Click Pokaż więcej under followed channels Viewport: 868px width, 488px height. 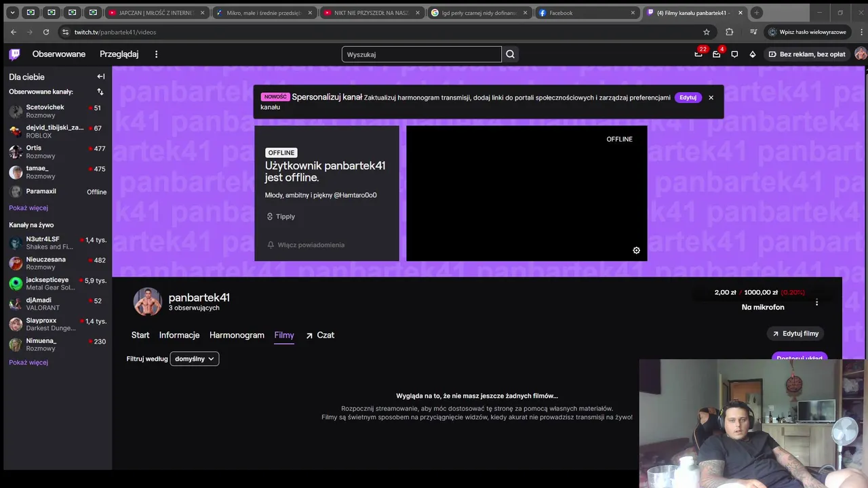[28, 208]
